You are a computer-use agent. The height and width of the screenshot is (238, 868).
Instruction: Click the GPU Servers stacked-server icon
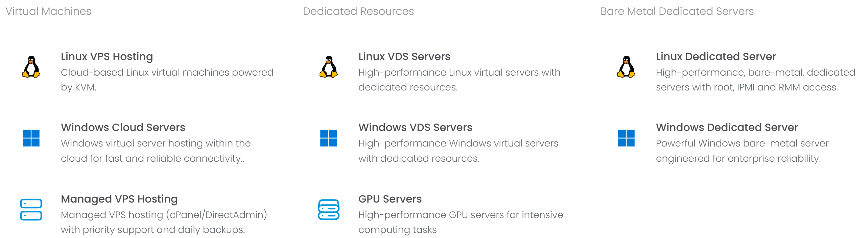329,210
